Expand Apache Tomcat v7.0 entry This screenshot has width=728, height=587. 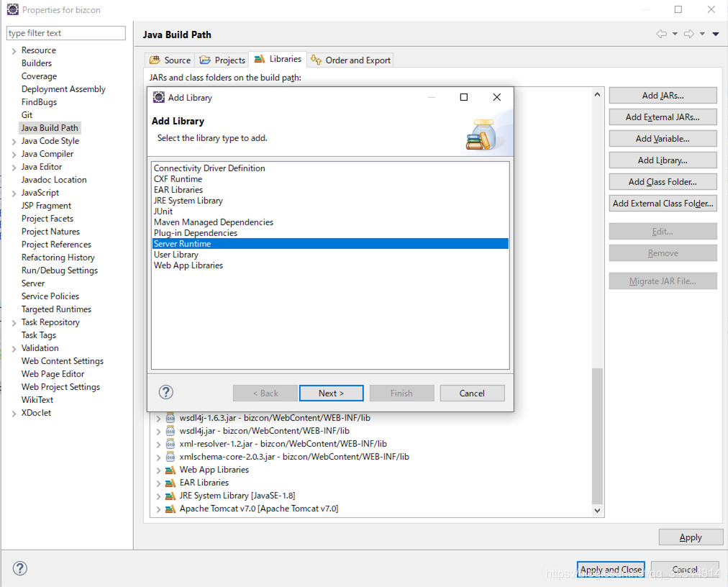158,509
